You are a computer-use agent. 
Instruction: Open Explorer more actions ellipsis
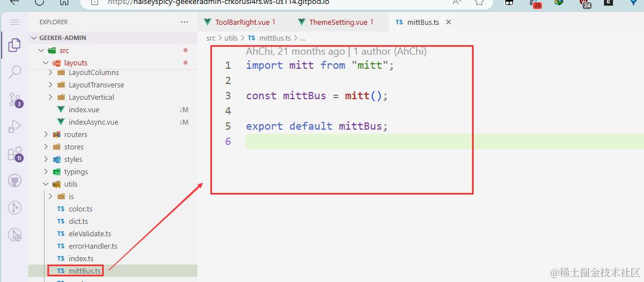coord(184,22)
